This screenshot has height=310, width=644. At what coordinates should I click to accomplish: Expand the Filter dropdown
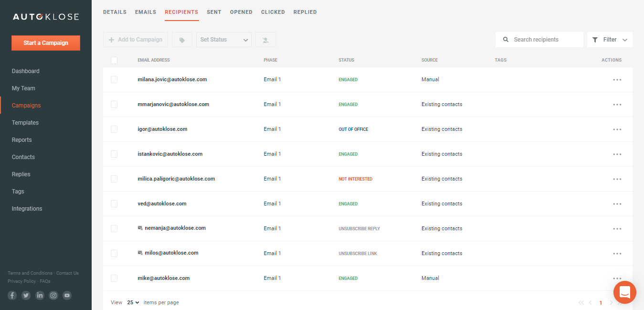click(610, 40)
